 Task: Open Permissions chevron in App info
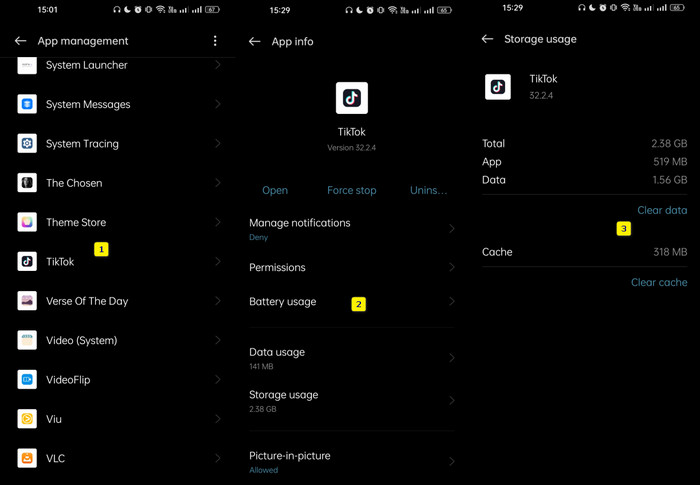pos(452,267)
